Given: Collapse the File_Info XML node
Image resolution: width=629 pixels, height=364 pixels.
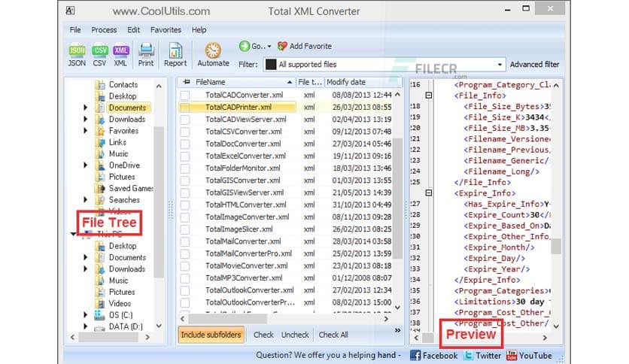Looking at the screenshot, I should [x=428, y=96].
